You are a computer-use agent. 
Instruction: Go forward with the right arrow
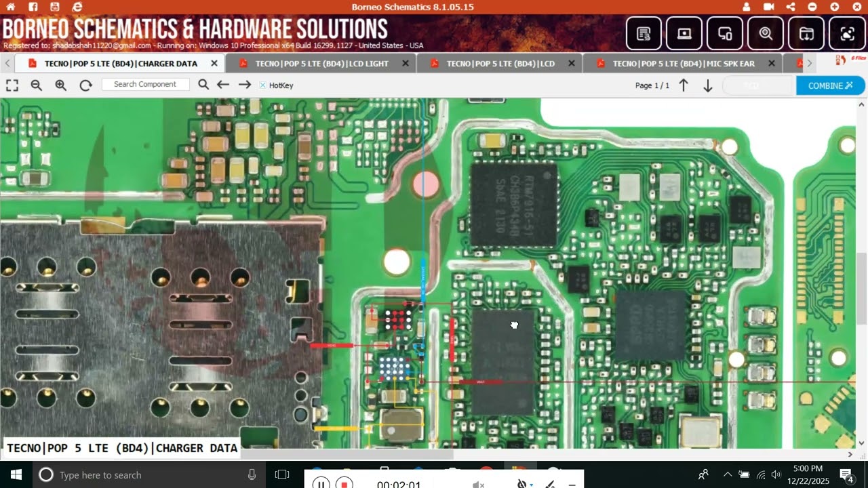pos(245,85)
